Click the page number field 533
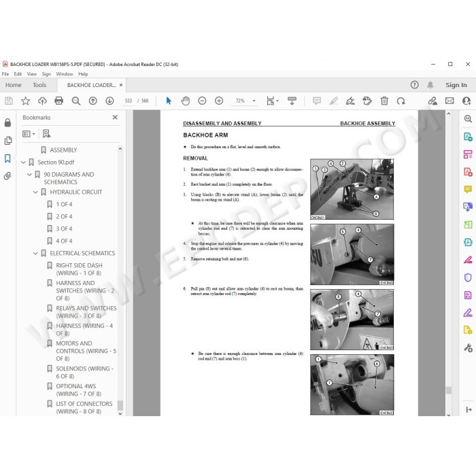This screenshot has width=476, height=476. coord(129,101)
